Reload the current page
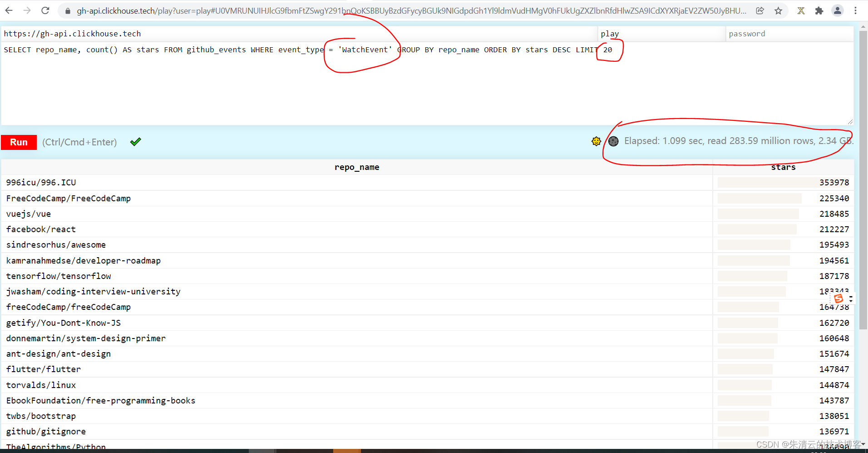The image size is (868, 453). [x=45, y=10]
